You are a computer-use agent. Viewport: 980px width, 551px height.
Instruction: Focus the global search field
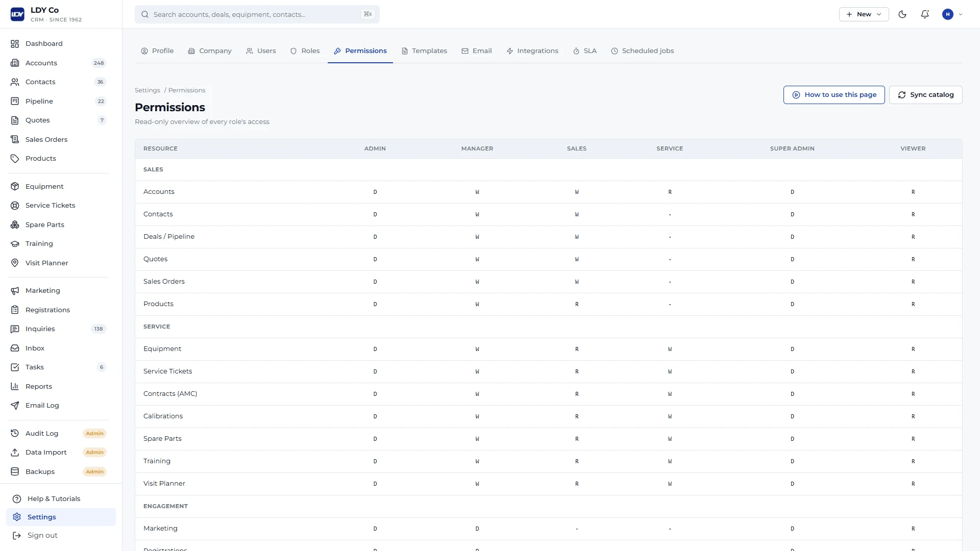point(257,14)
